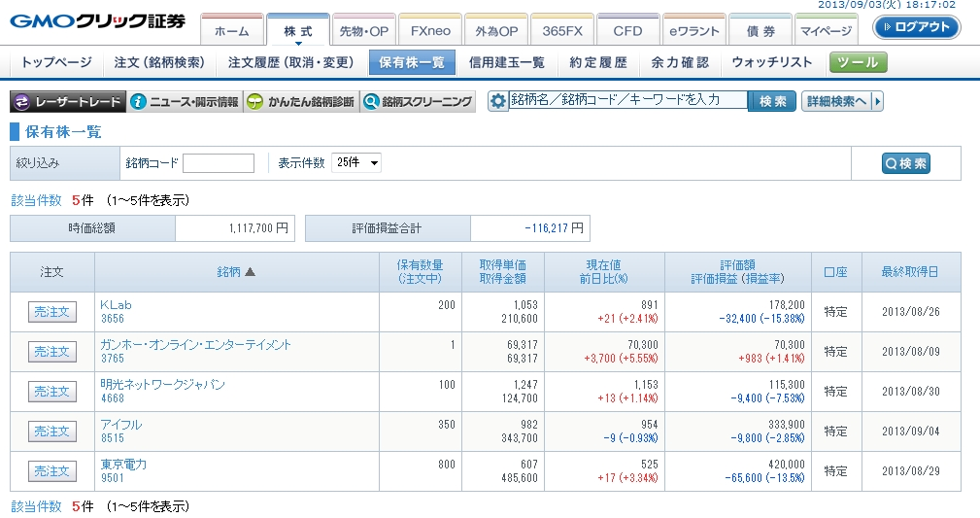Click the 銘柄コード filter input field
Viewport: 980px width, 518px height.
point(218,163)
